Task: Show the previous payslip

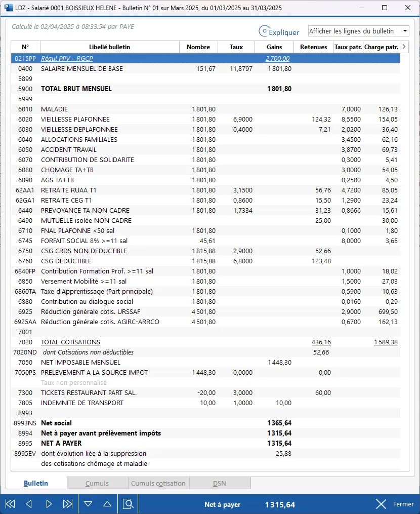Action: (29, 504)
